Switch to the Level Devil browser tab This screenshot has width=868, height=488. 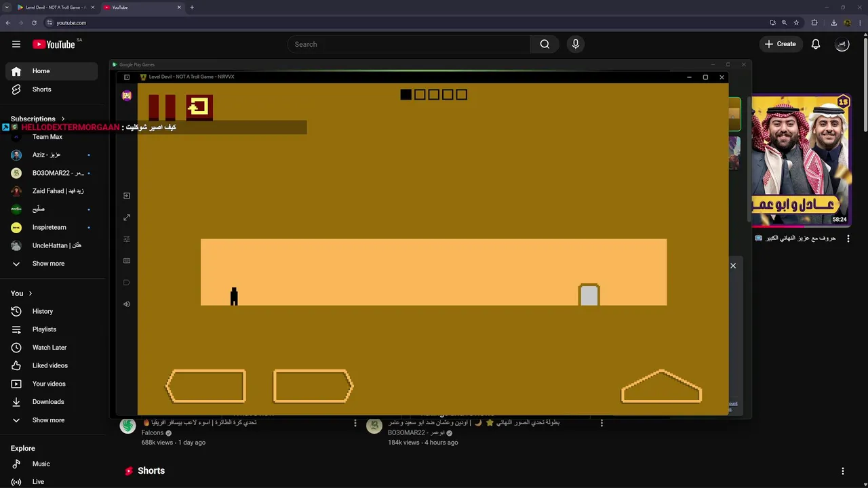click(56, 7)
